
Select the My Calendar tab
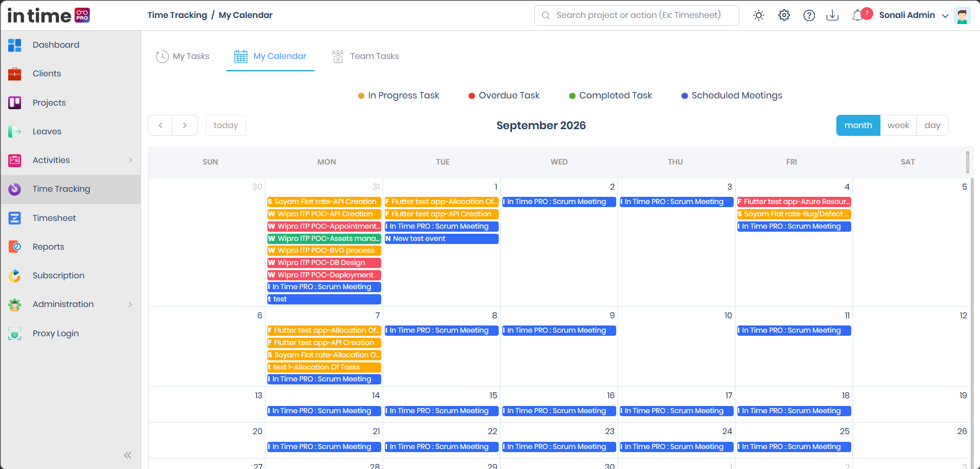[x=270, y=56]
